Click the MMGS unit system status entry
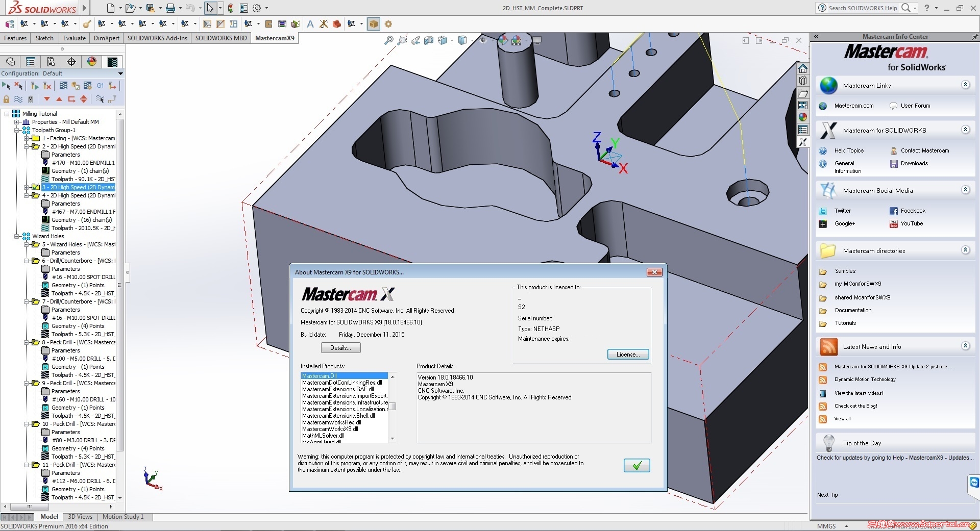The height and width of the screenshot is (531, 980). point(826,526)
